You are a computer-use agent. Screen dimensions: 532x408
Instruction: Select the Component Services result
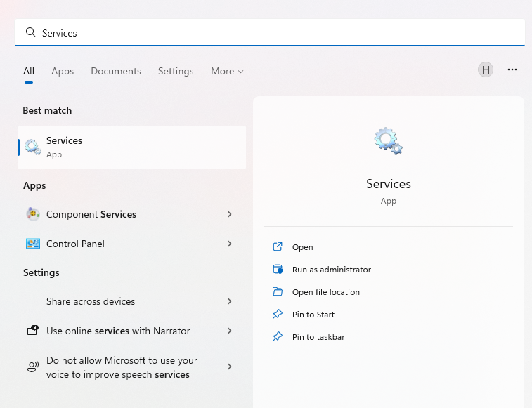pos(131,214)
